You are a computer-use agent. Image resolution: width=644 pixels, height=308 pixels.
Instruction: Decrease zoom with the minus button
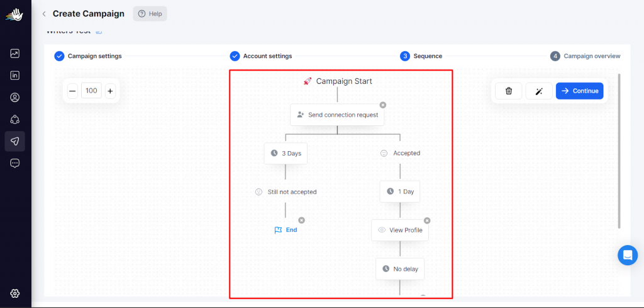[72, 91]
